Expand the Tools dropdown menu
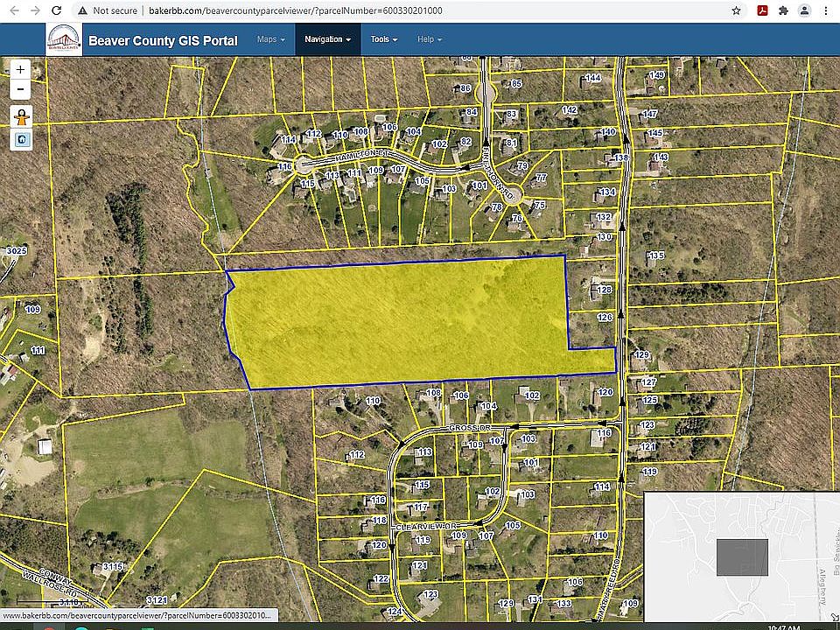 tap(383, 39)
